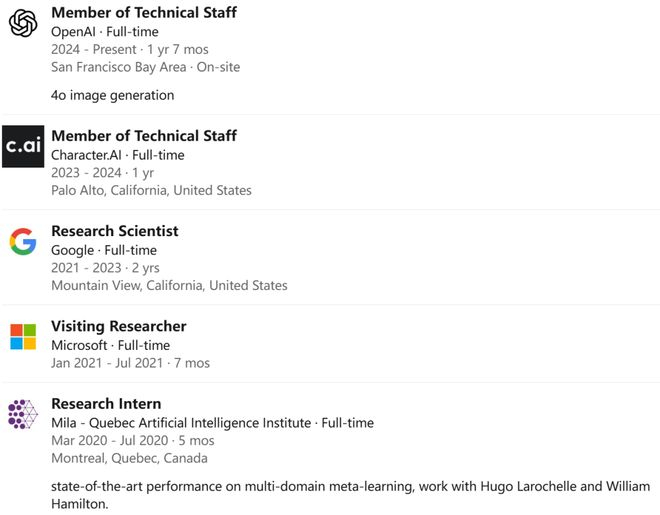Click the OpenAI · Full-time company line
The image size is (660, 515).
pyautogui.click(x=105, y=32)
